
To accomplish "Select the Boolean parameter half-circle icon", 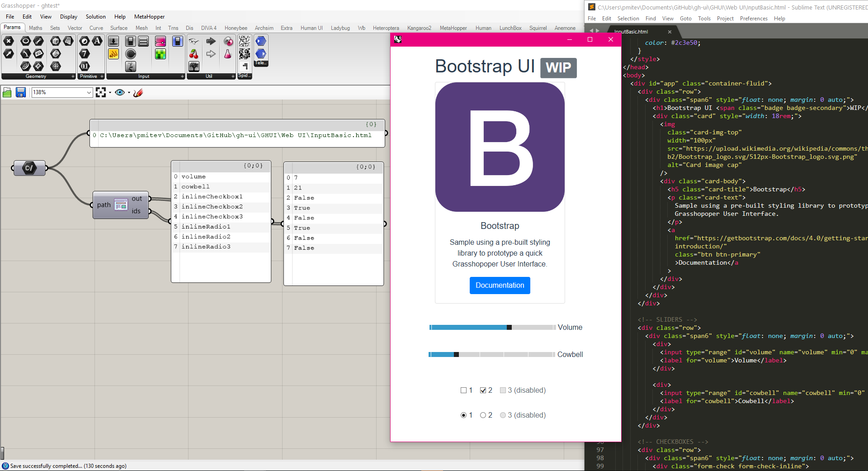I will pos(85,41).
